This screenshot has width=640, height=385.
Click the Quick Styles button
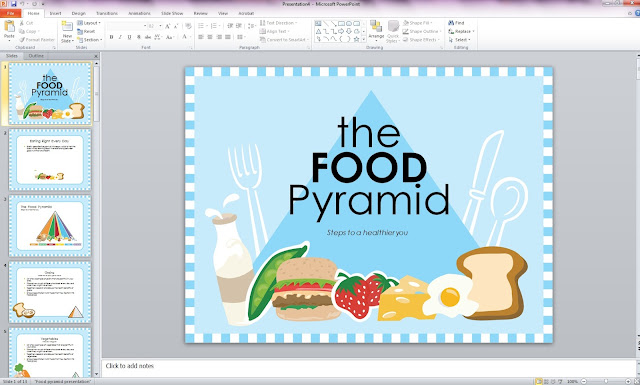393,31
